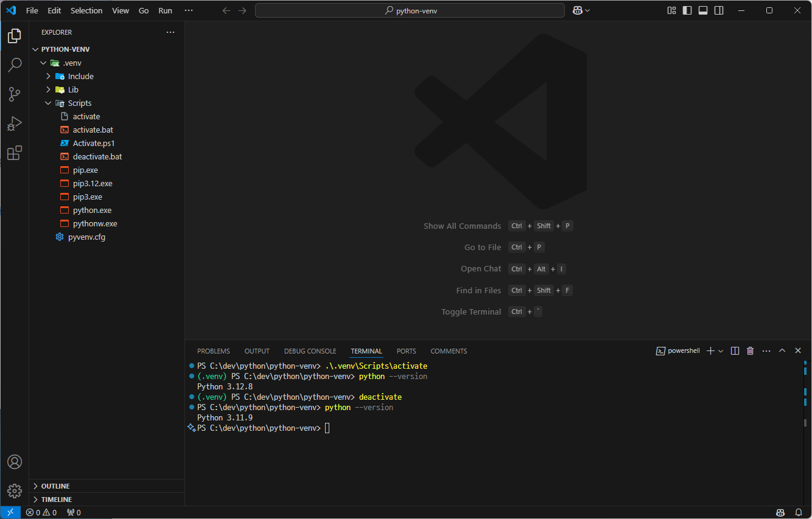
Task: Click the remote window indicator in status bar
Action: pos(10,512)
